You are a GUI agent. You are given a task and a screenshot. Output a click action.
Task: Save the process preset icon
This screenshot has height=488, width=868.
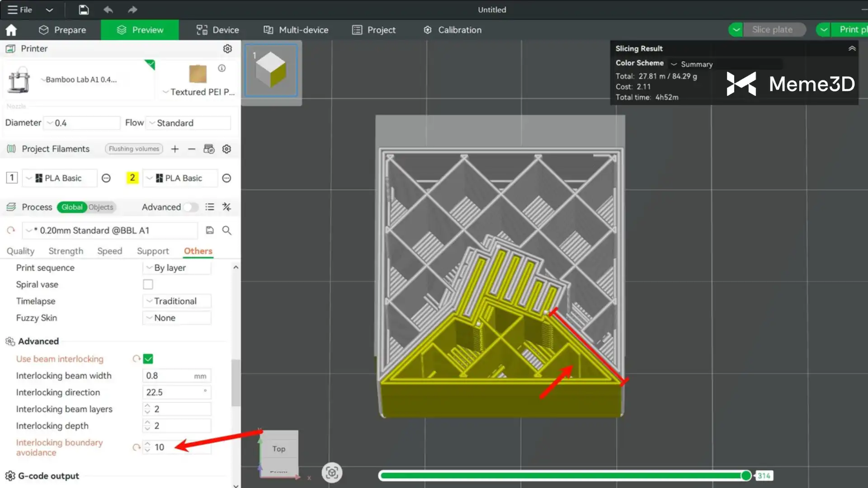point(210,230)
